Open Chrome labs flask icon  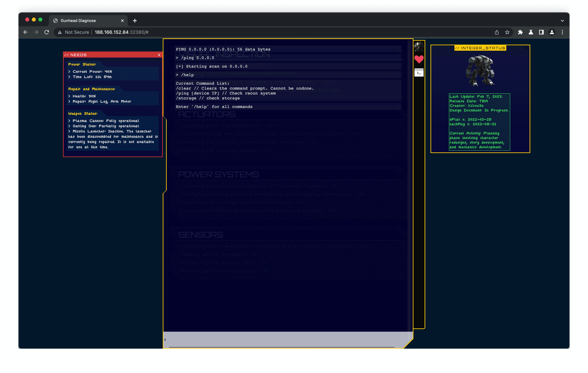531,32
